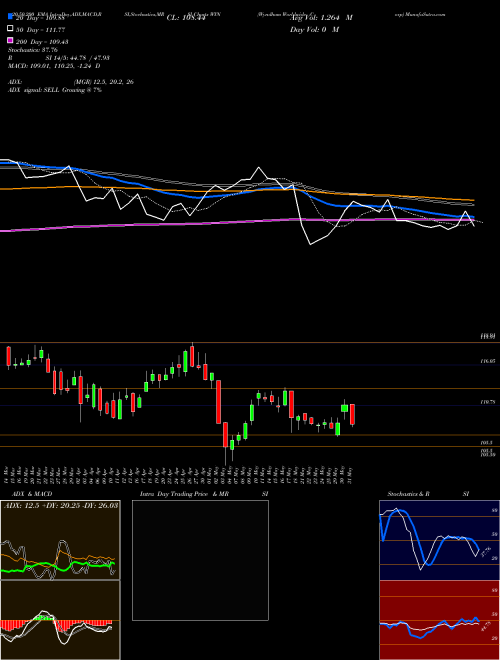The height and width of the screenshot is (660, 500).
Task: Open the red RSI chart panel
Action: point(439,620)
